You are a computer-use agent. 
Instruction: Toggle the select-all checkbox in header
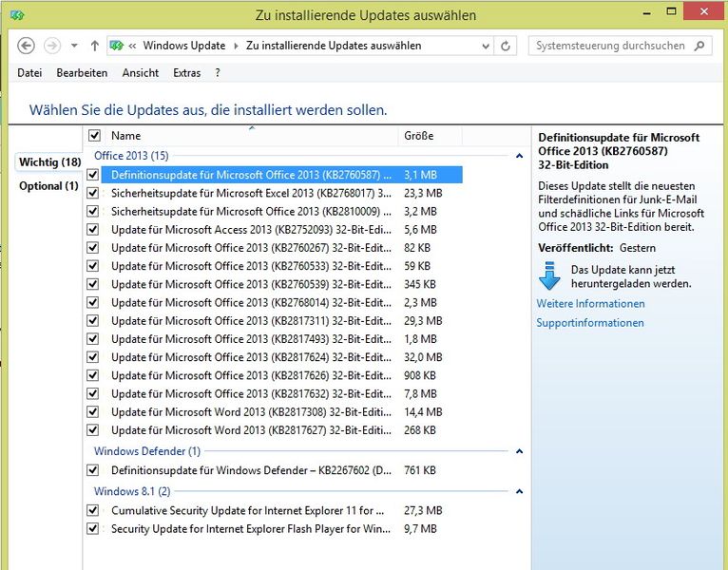click(x=94, y=136)
